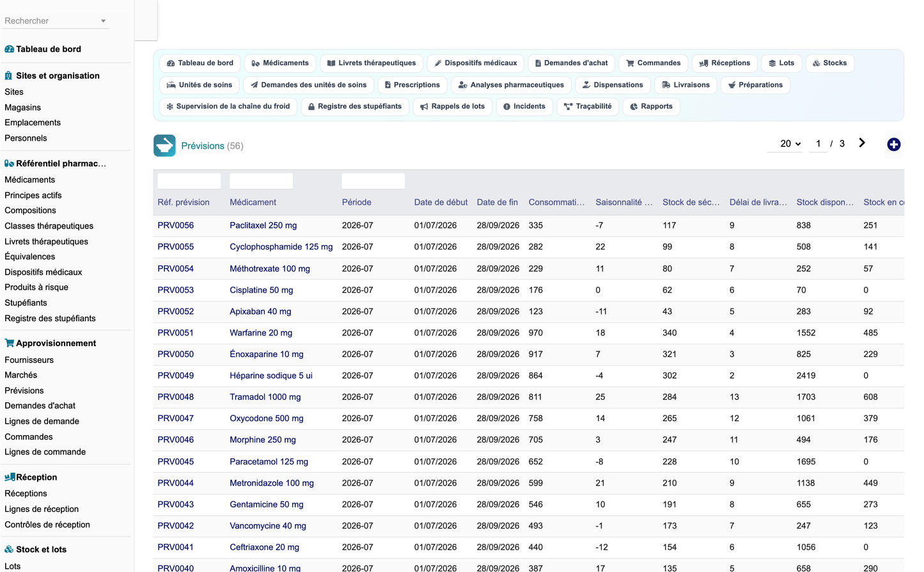Sort by Stock de sécurité column
Screen dimensions: 924x572
pos(691,202)
